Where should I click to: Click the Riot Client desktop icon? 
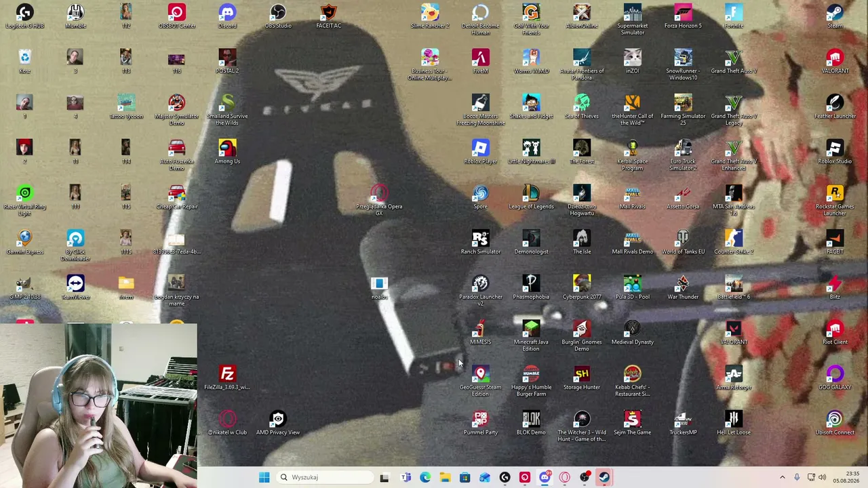pos(835,333)
